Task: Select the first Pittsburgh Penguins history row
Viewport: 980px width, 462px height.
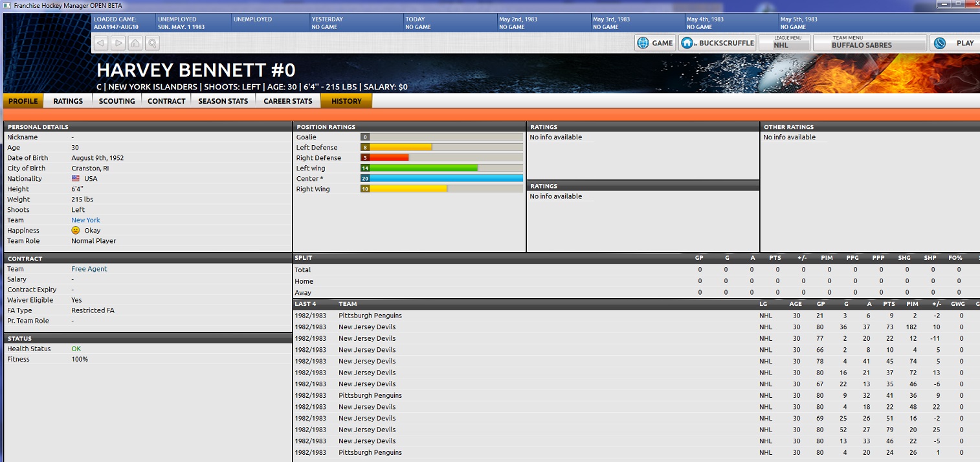Action: tap(370, 316)
